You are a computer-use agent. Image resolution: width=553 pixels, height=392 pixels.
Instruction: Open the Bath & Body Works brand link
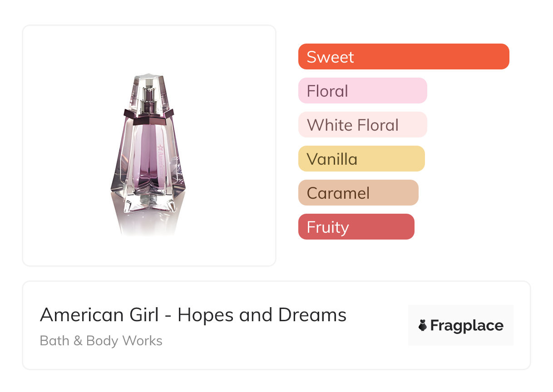point(101,341)
